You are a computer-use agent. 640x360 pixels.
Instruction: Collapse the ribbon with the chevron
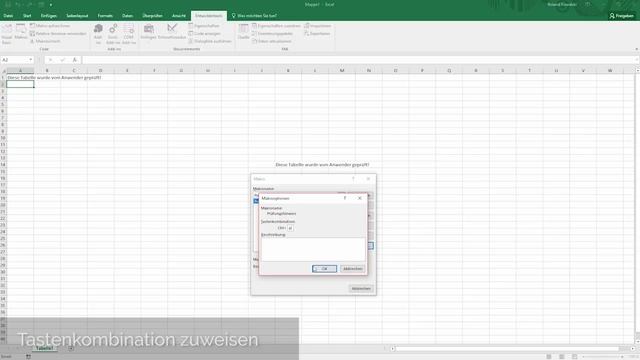pyautogui.click(x=636, y=49)
